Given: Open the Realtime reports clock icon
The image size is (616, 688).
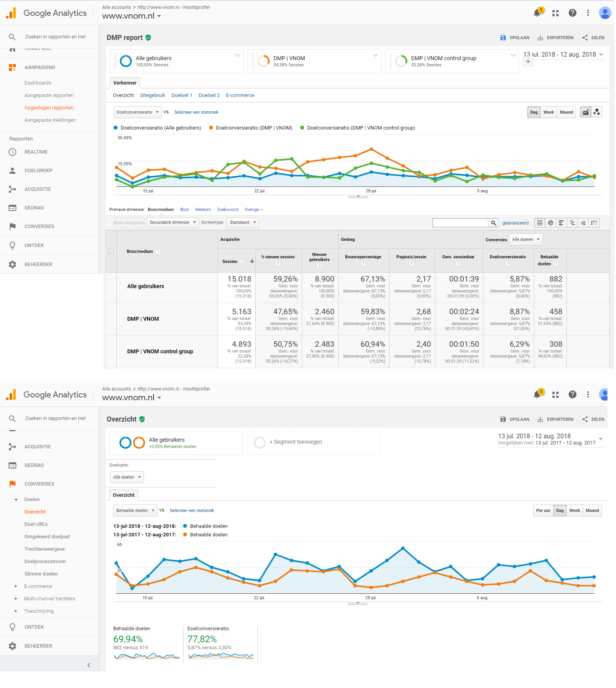Looking at the screenshot, I should [12, 152].
